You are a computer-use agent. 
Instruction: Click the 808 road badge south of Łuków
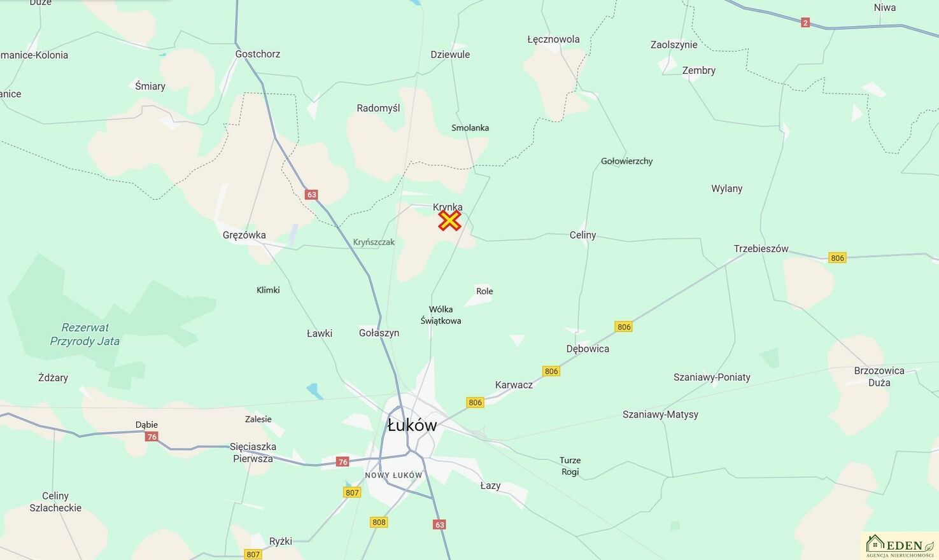pyautogui.click(x=379, y=522)
